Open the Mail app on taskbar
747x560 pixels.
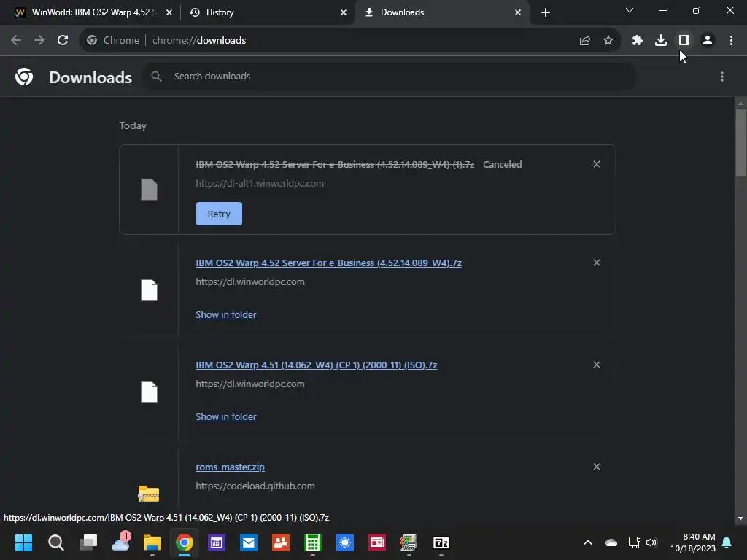pos(249,542)
